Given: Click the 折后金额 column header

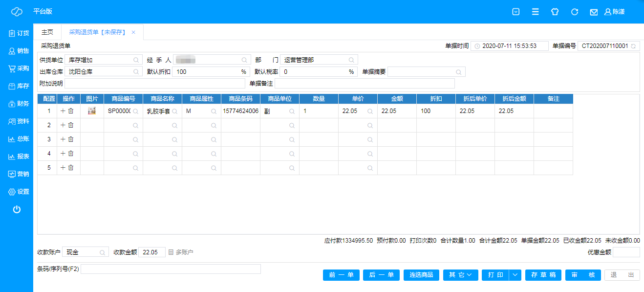Looking at the screenshot, I should click(514, 99).
